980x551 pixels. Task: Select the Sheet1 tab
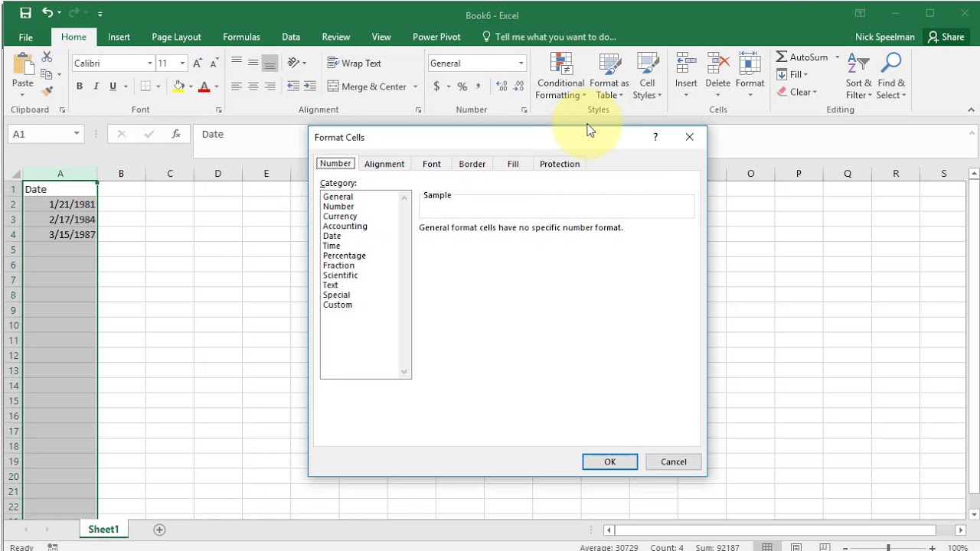103,530
